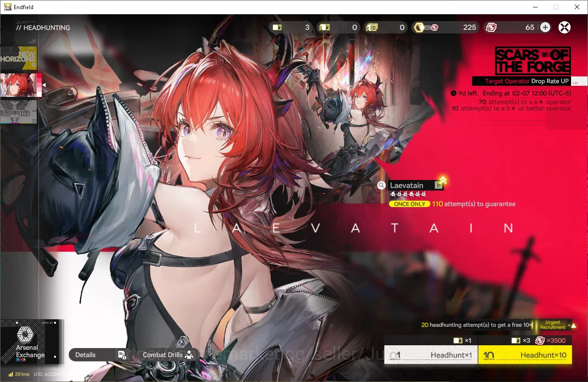
Task: Select the third grey banner thumbnail
Action: 18,112
